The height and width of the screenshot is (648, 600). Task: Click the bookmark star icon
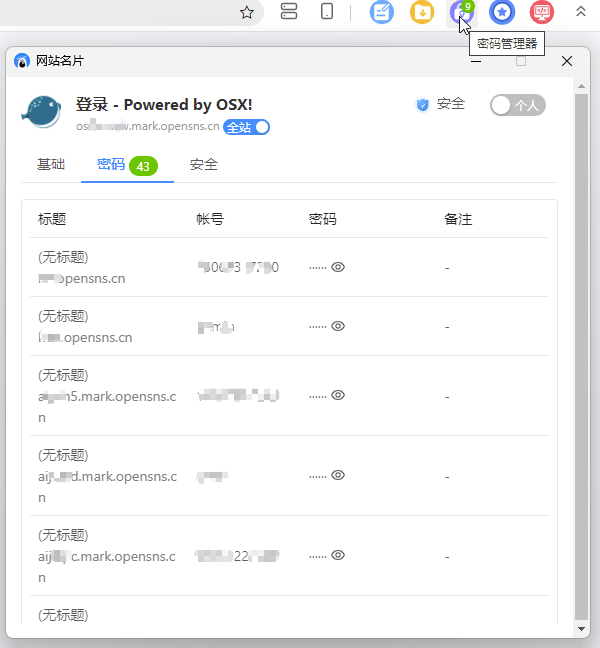click(247, 12)
